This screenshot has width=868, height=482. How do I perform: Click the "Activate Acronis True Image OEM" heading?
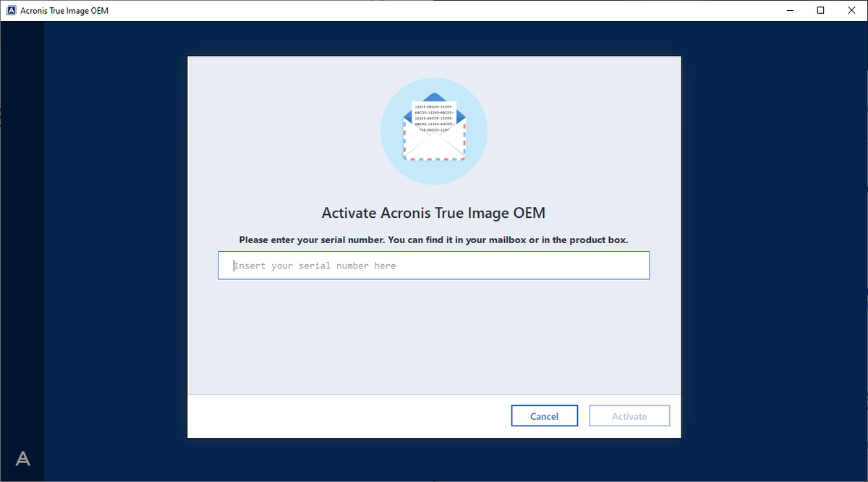[x=433, y=213]
